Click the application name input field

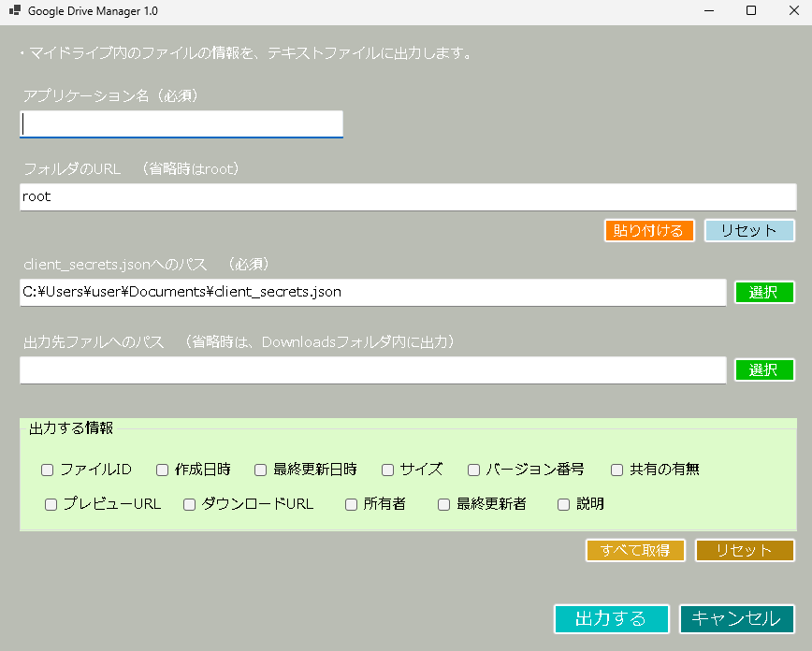point(181,124)
